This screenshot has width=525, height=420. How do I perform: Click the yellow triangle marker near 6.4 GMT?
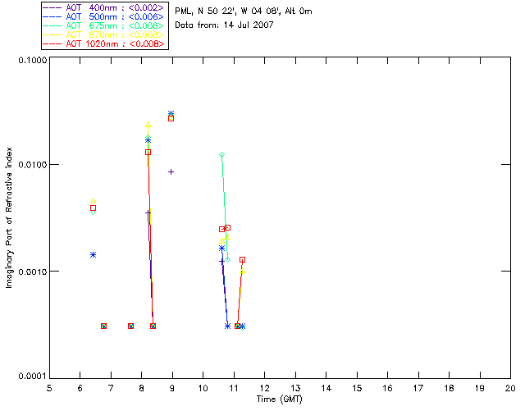[93, 201]
